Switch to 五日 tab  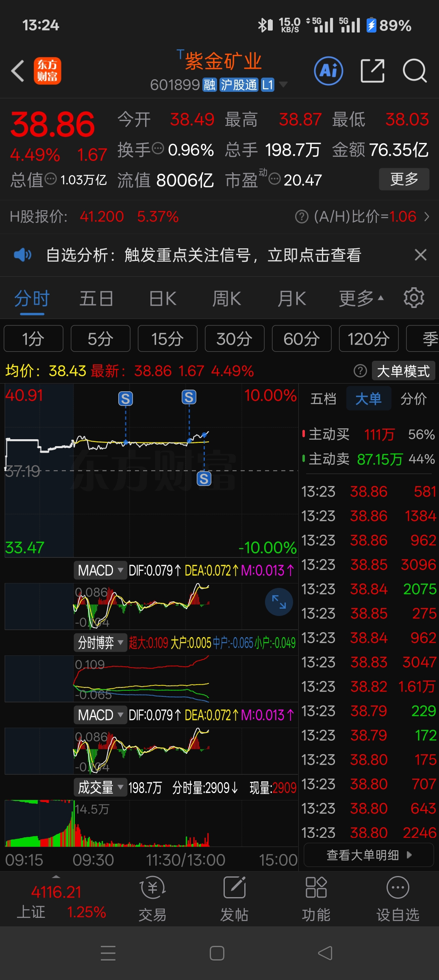click(96, 299)
